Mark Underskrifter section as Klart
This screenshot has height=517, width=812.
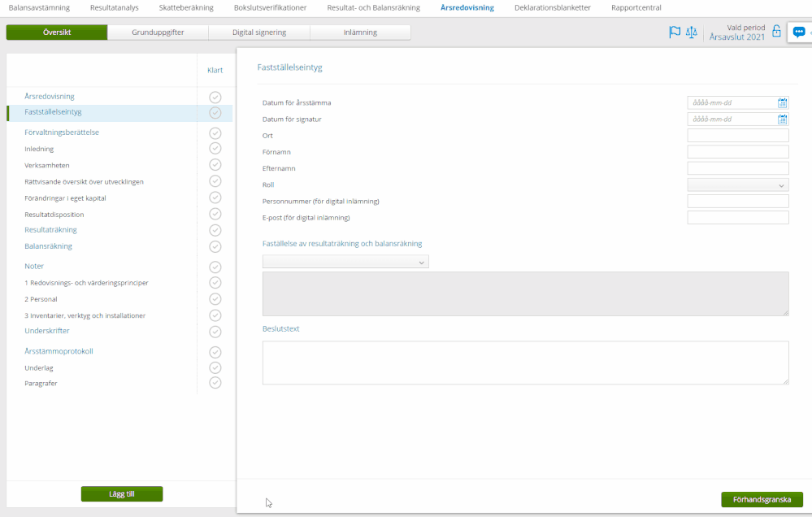click(x=215, y=332)
